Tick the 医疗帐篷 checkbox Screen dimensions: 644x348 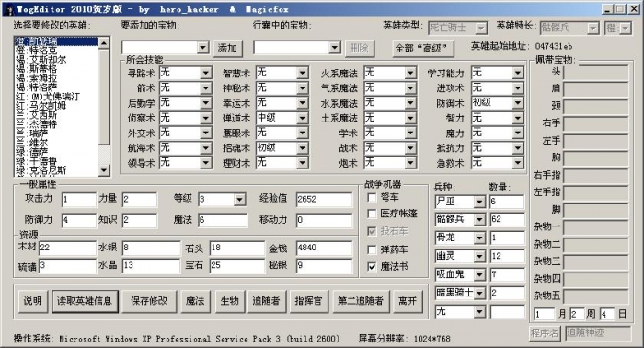[372, 214]
